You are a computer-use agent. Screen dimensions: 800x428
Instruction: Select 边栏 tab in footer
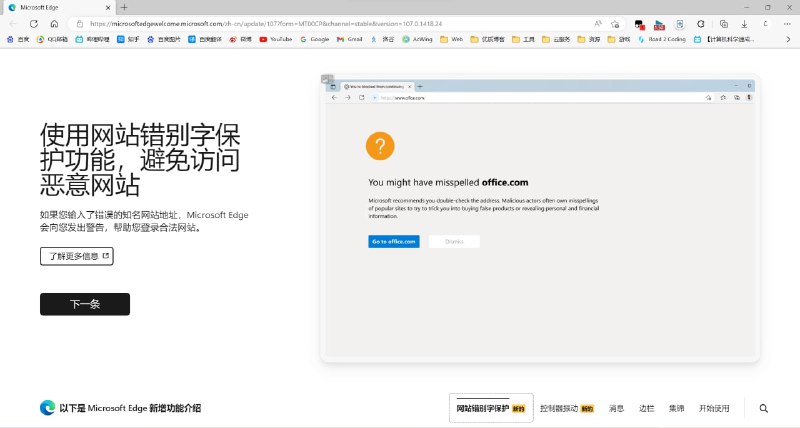(646, 408)
